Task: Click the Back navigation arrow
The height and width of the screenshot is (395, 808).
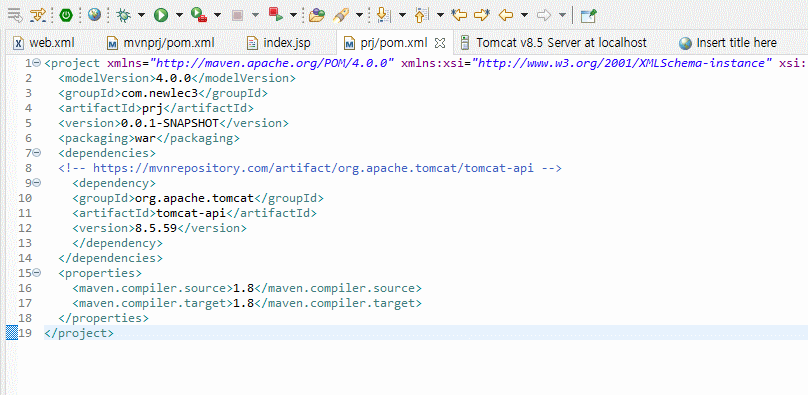Action: pos(506,15)
